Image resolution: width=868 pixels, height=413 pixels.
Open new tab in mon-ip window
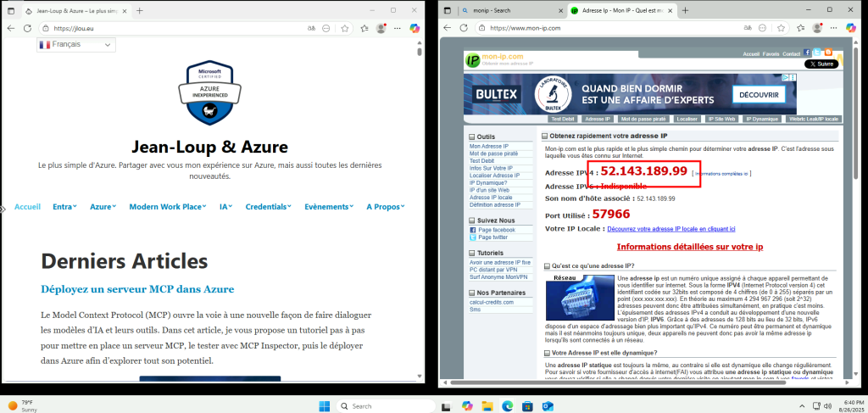coord(685,10)
